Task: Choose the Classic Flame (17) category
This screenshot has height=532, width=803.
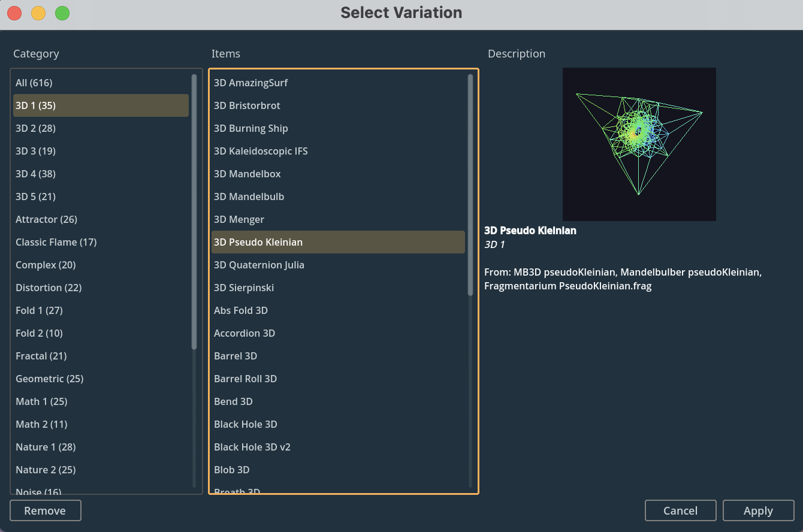Action: pos(101,242)
